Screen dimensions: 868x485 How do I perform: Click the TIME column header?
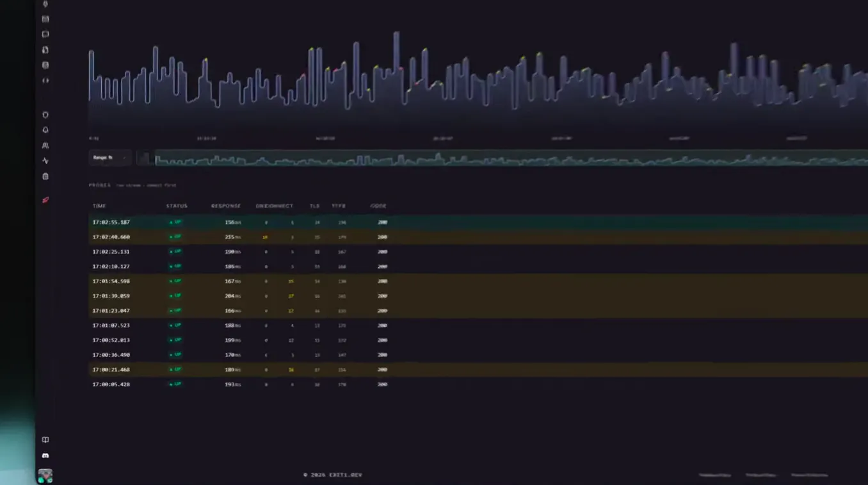pyautogui.click(x=99, y=206)
